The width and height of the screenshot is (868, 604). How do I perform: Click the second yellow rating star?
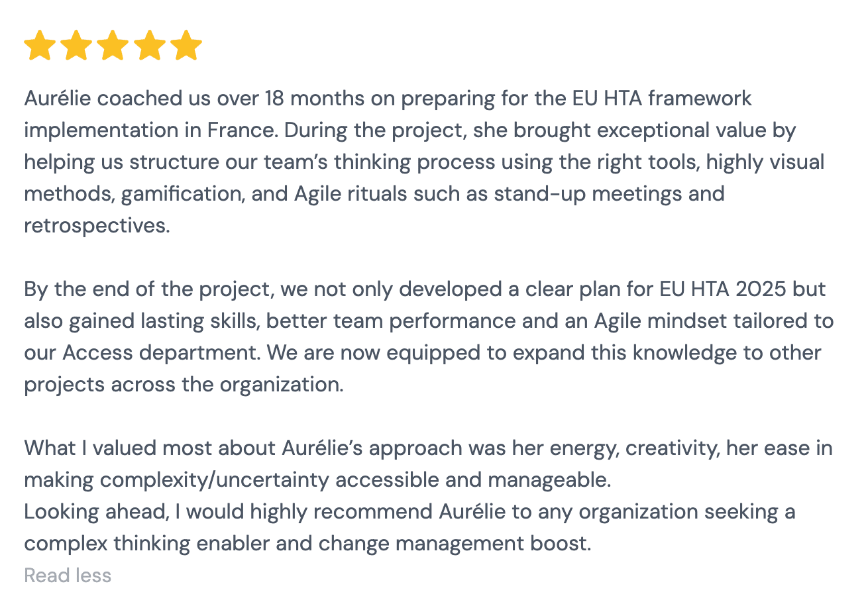click(77, 46)
